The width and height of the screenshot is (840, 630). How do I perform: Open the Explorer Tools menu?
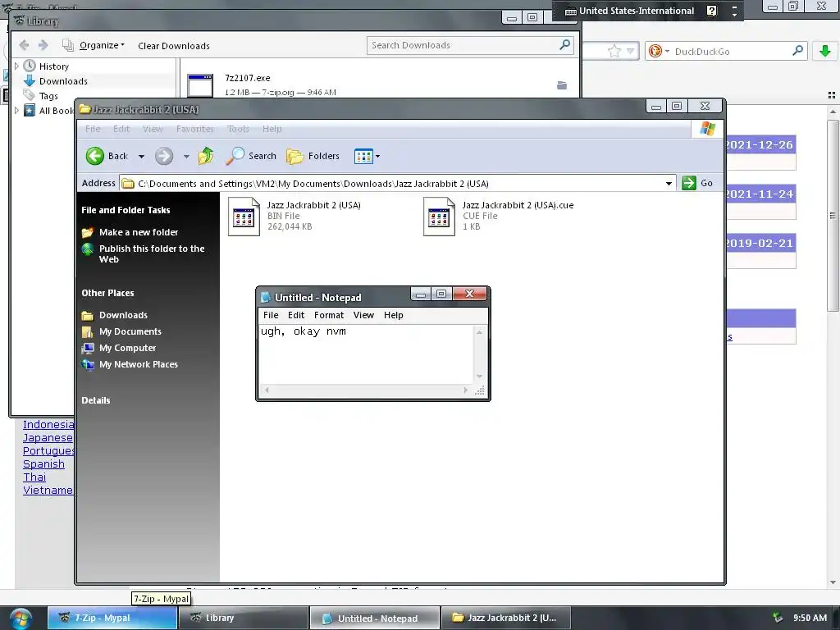tap(238, 129)
